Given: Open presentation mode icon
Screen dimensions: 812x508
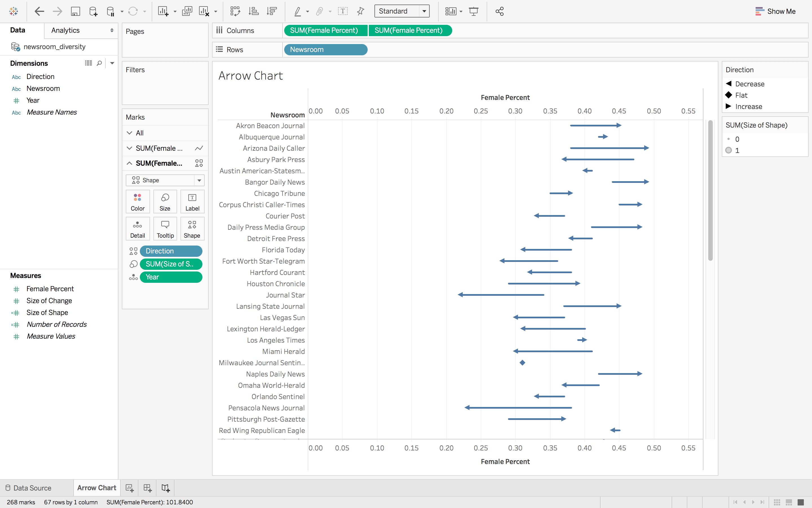Looking at the screenshot, I should pos(473,11).
